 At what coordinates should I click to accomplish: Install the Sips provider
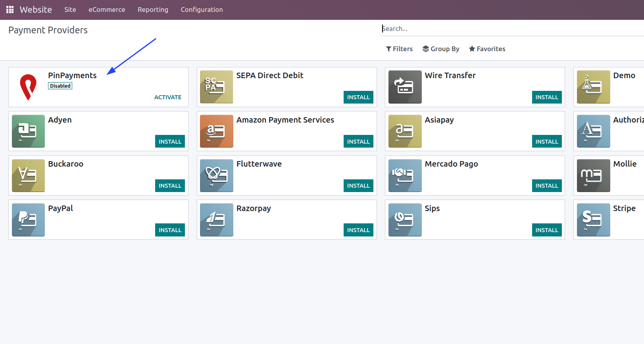[x=547, y=230]
